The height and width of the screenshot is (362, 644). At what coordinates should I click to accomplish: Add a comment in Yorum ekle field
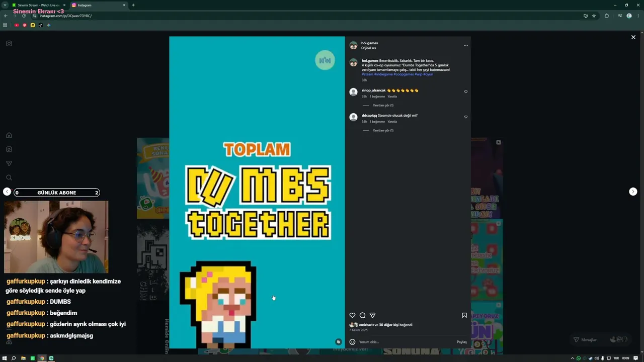(405, 342)
